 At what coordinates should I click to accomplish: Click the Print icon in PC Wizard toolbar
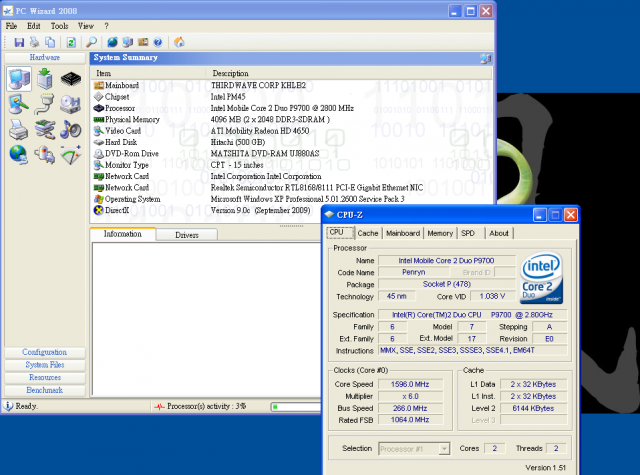pyautogui.click(x=35, y=42)
